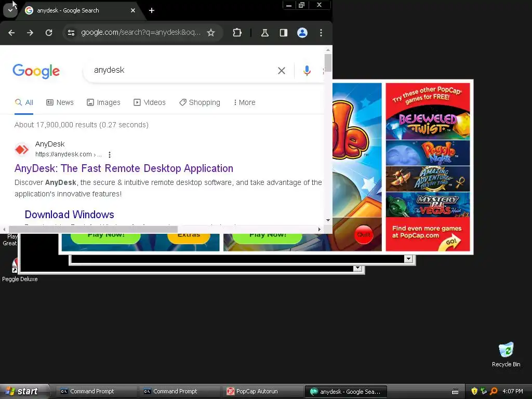
Task: Click the keyboard icon in the taskbar
Action: pyautogui.click(x=455, y=392)
